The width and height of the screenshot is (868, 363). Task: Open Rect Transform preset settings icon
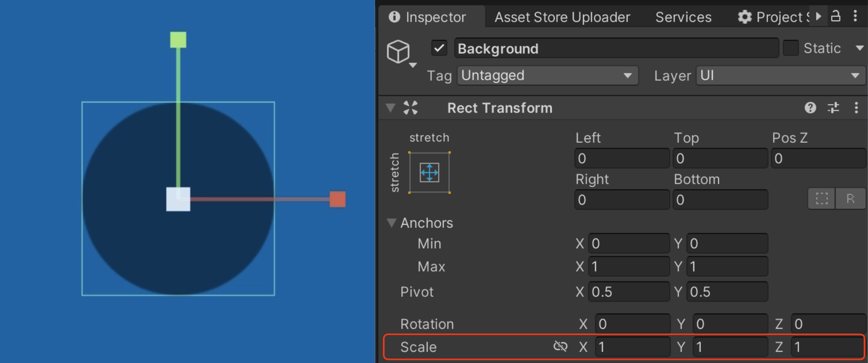833,108
